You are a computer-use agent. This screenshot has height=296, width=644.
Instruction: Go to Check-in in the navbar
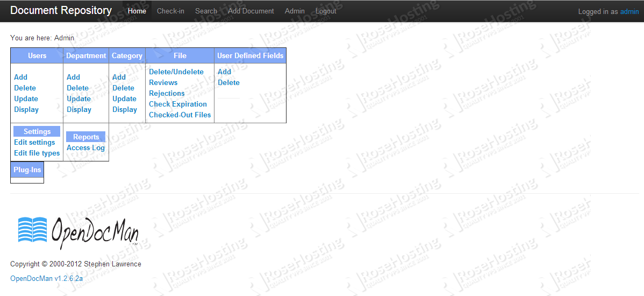(x=170, y=11)
